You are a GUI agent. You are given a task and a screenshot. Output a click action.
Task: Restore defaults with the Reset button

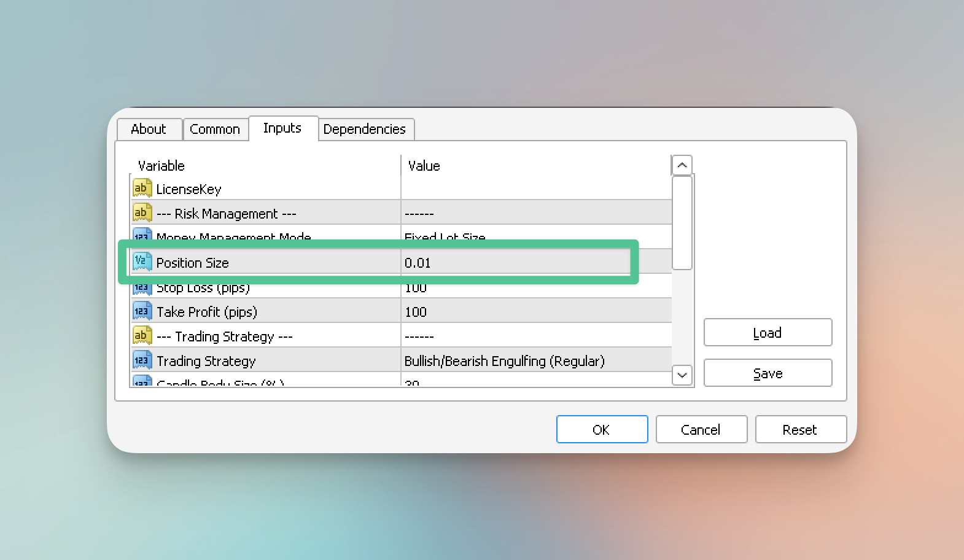(799, 429)
